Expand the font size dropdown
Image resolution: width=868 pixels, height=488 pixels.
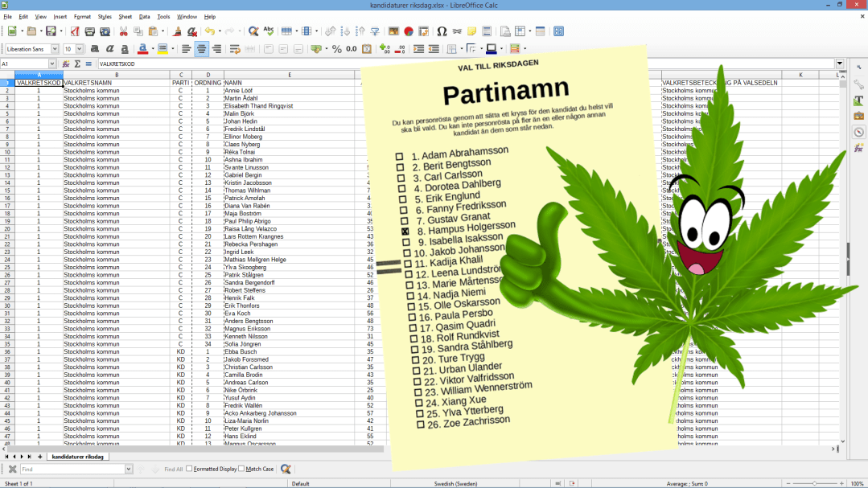pos(79,49)
